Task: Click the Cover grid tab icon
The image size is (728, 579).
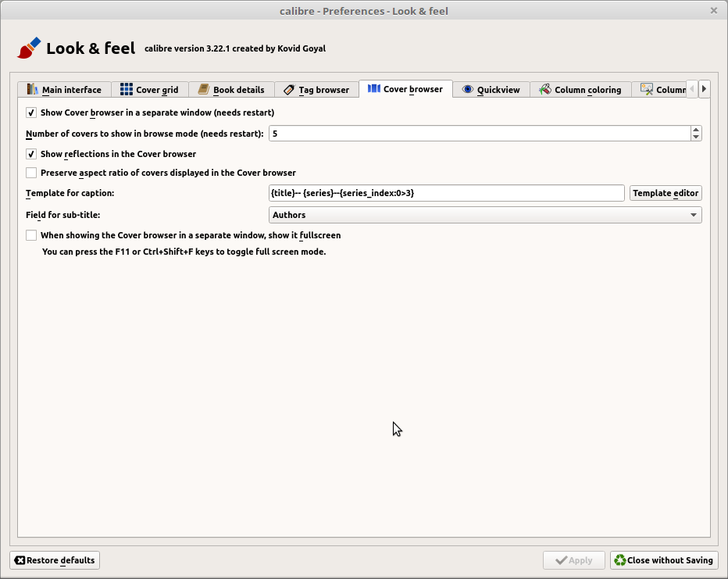Action: click(127, 89)
